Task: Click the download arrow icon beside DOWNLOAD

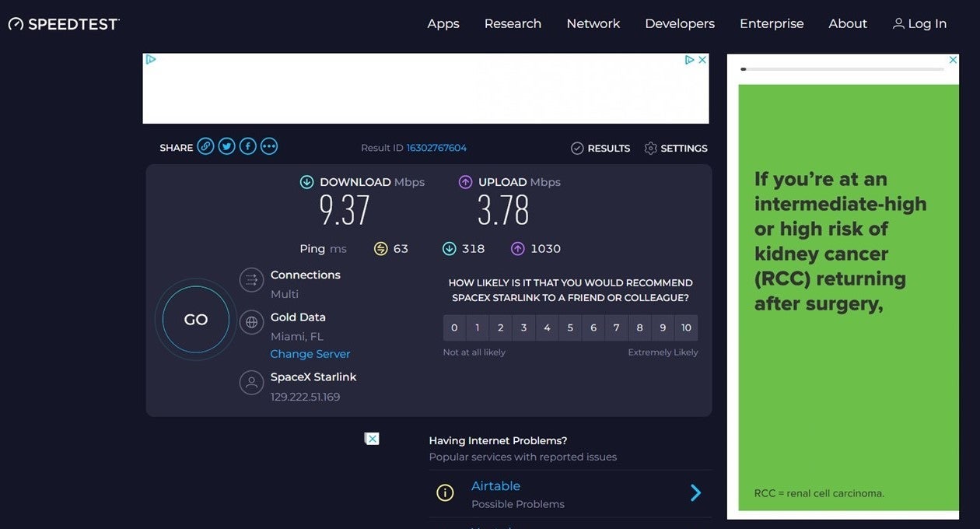Action: 307,182
